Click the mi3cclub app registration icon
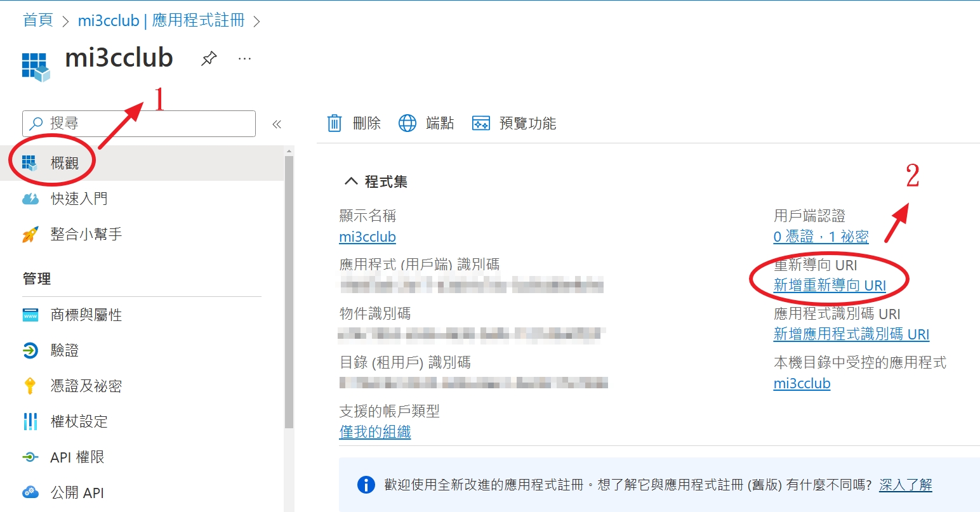980x512 pixels. tap(36, 67)
